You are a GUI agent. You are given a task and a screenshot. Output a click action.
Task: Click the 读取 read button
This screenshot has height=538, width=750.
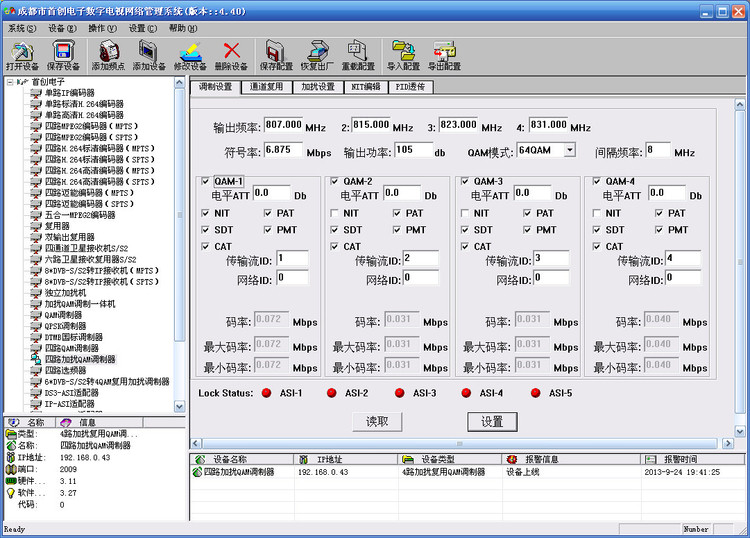tap(377, 422)
